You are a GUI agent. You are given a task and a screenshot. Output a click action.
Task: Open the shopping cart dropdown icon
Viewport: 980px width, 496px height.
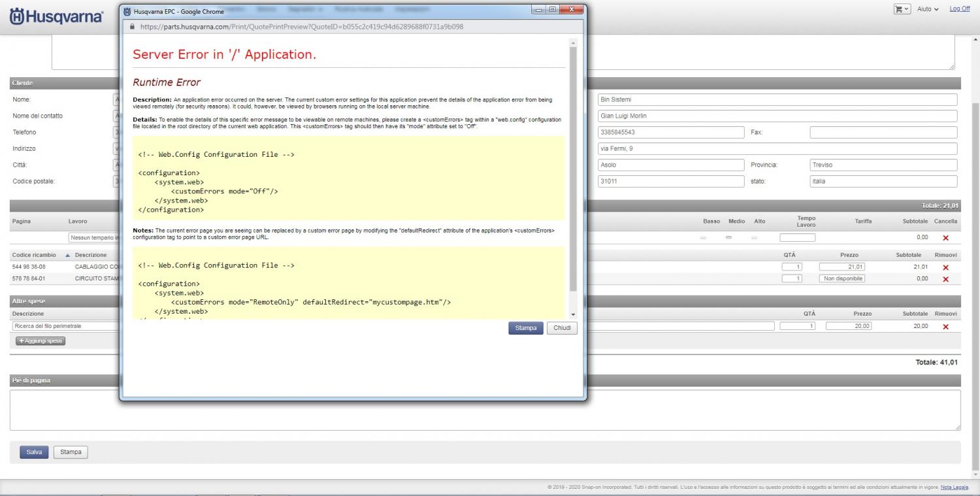click(902, 8)
